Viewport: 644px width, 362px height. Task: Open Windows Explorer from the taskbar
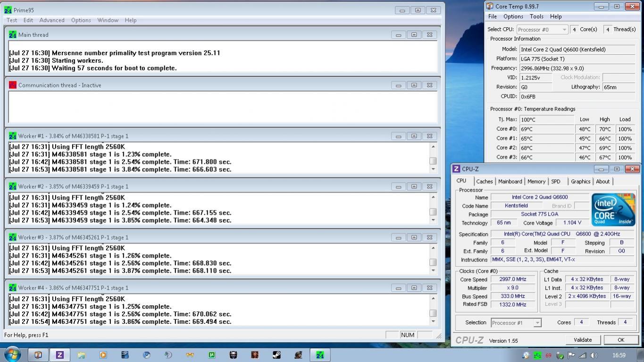click(x=82, y=355)
